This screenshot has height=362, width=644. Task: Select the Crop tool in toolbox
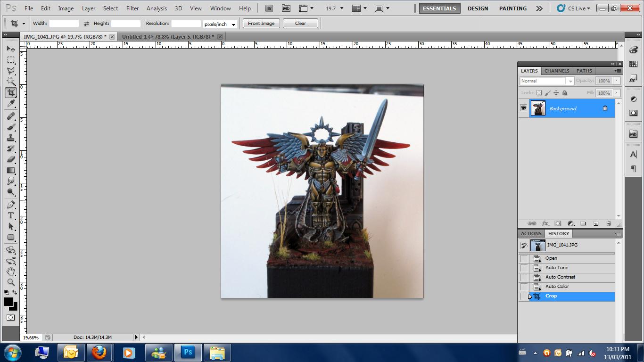pos(11,92)
